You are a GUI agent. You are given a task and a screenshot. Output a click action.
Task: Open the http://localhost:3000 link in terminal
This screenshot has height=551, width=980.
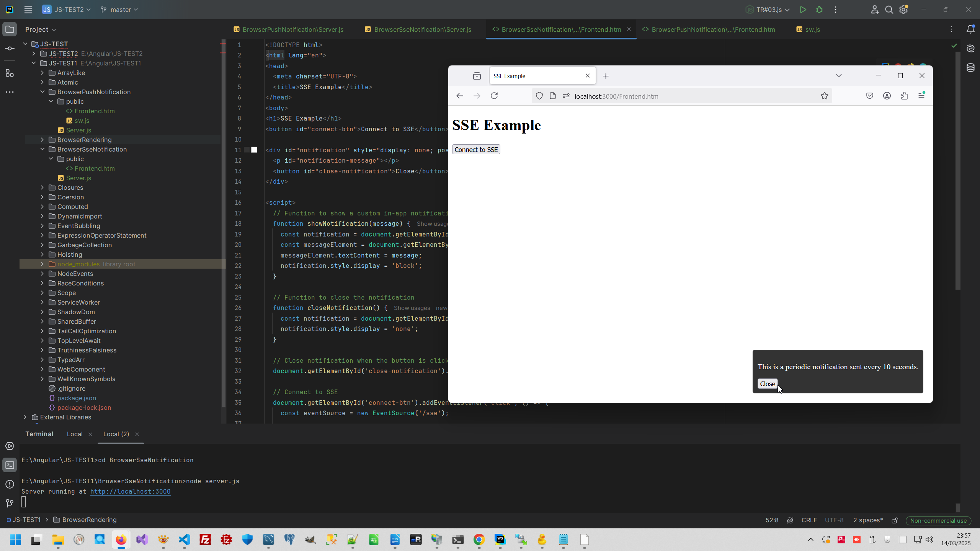tap(130, 491)
